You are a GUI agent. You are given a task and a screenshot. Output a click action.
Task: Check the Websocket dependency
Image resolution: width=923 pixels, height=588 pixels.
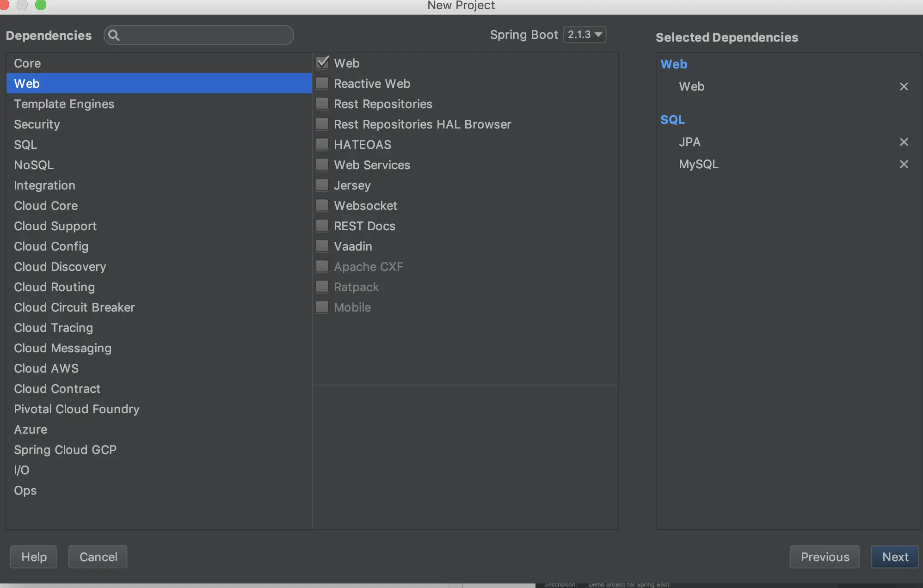(x=322, y=205)
